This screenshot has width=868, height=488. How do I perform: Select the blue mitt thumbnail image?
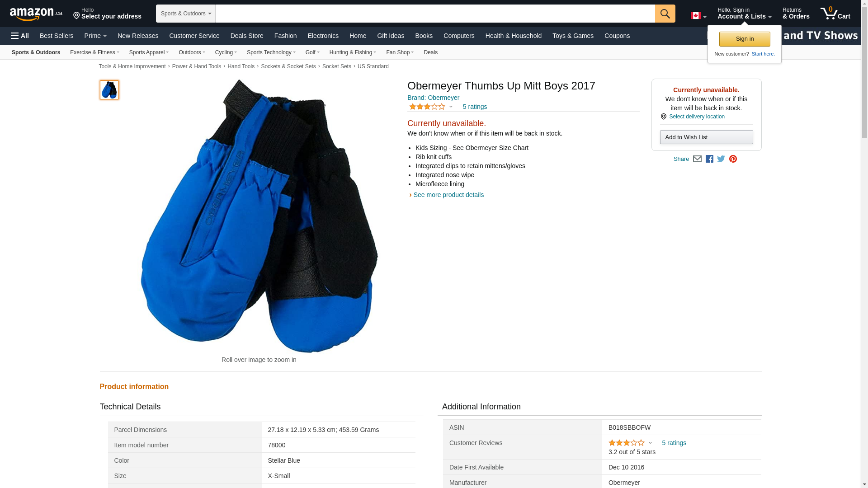[109, 90]
